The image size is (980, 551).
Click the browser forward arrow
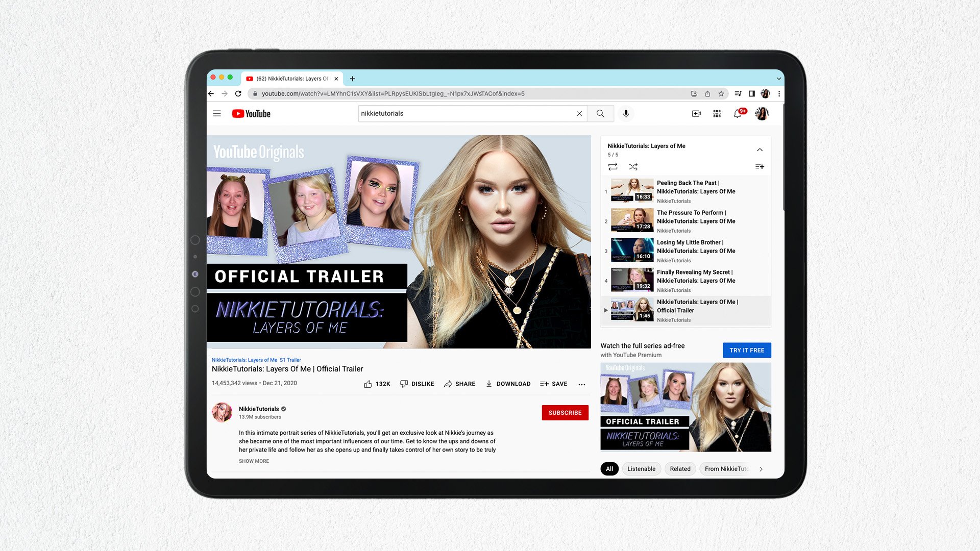[225, 93]
